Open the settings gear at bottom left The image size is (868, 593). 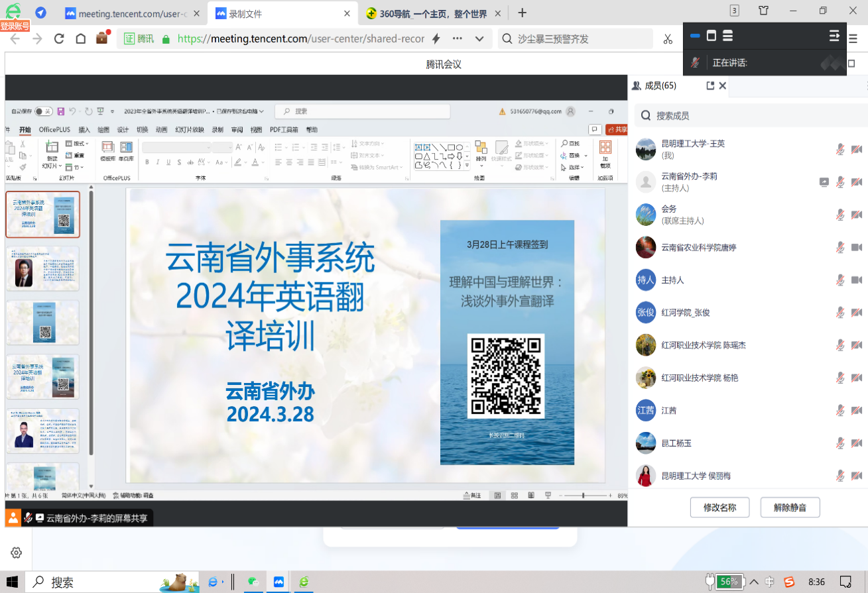(17, 553)
